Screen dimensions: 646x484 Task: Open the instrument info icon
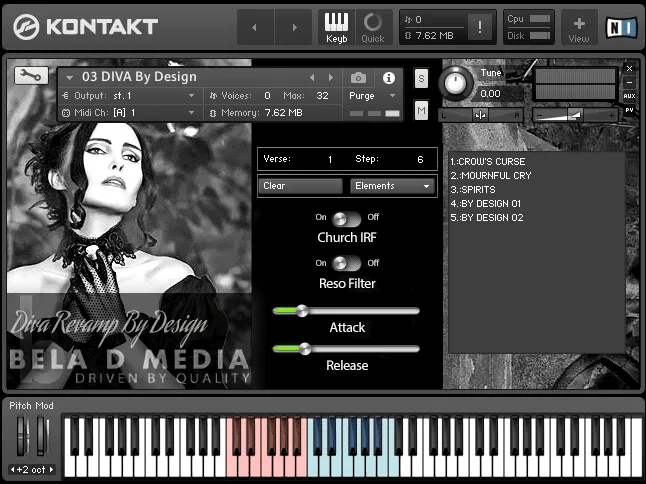389,77
